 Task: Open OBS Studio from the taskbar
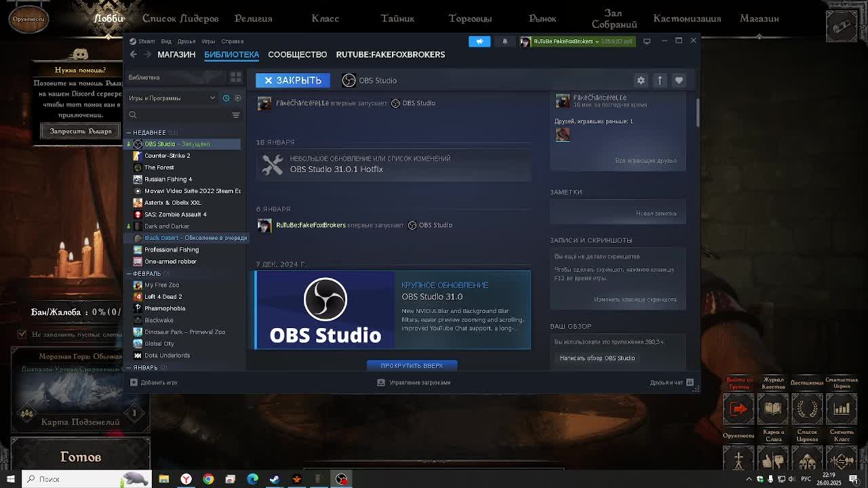(341, 479)
